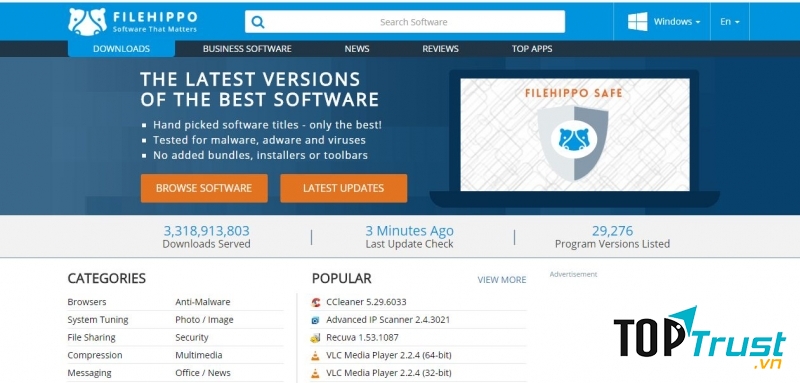Open the Browsers category
Screen dimensions: 800x383
click(x=87, y=302)
